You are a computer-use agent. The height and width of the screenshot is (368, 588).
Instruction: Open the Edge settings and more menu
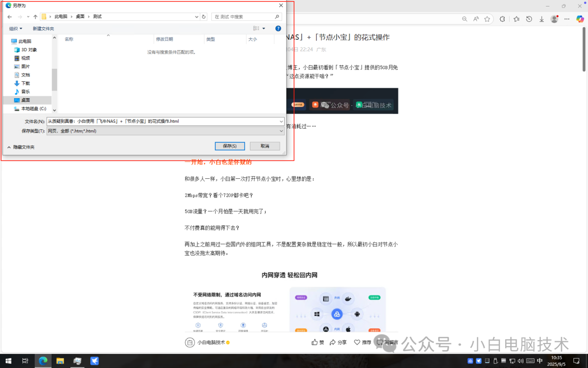coord(567,19)
